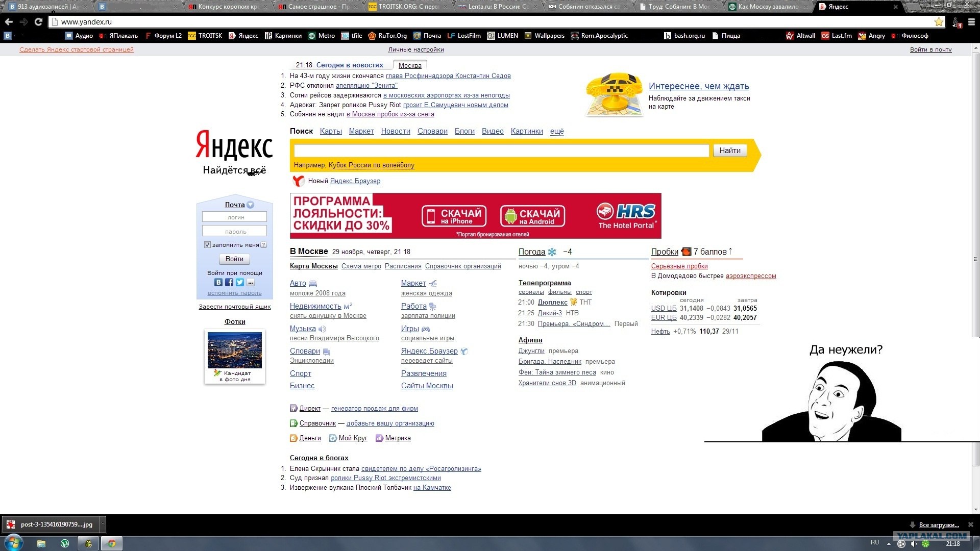The width and height of the screenshot is (980, 551).
Task: Open the Windows Start button
Action: tap(14, 543)
